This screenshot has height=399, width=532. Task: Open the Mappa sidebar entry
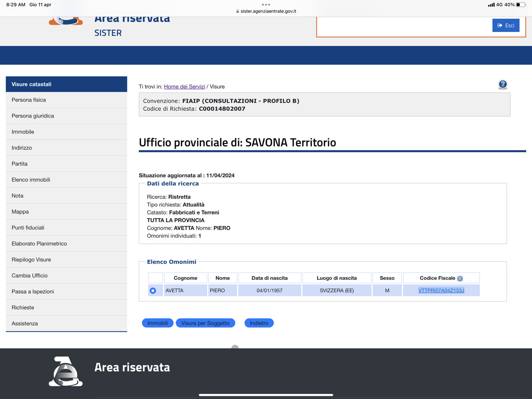[x=20, y=212]
